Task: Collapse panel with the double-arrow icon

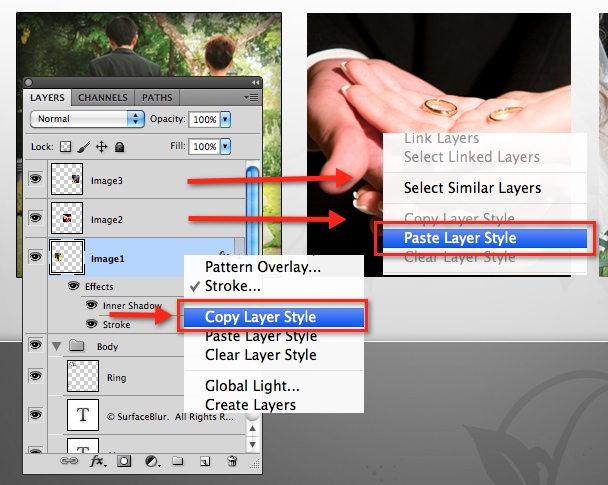Action: (255, 82)
